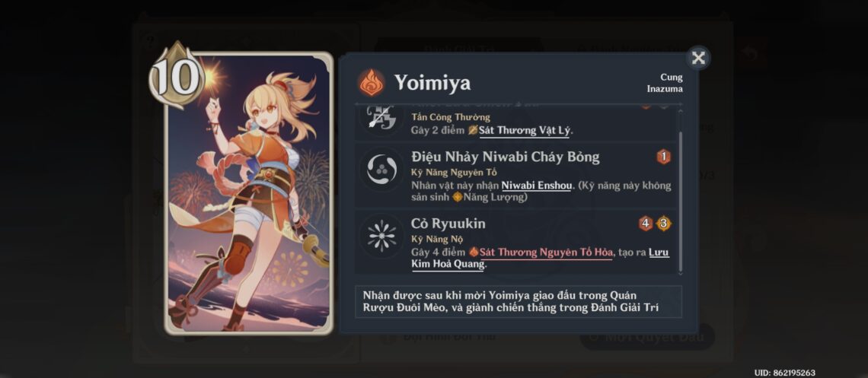Open the Sát Thương Vật Lý link
The image size is (868, 378).
pyautogui.click(x=525, y=130)
